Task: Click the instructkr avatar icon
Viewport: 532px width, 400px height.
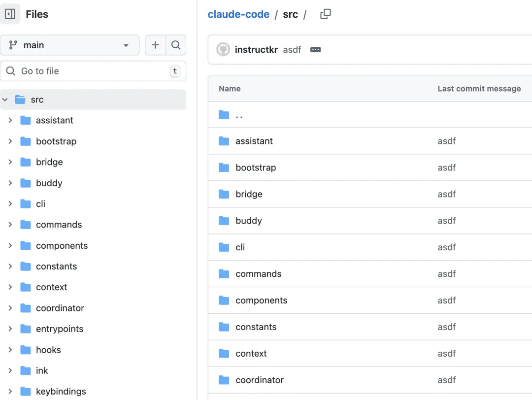Action: click(223, 50)
